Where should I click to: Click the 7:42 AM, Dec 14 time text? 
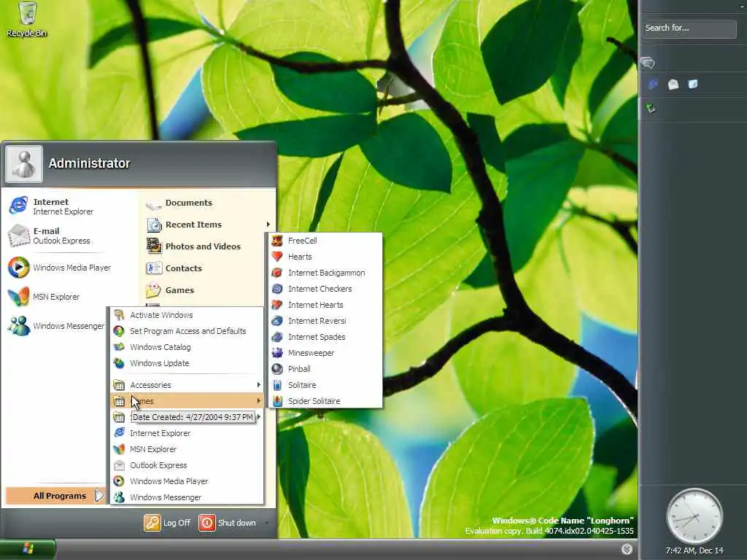pos(694,551)
